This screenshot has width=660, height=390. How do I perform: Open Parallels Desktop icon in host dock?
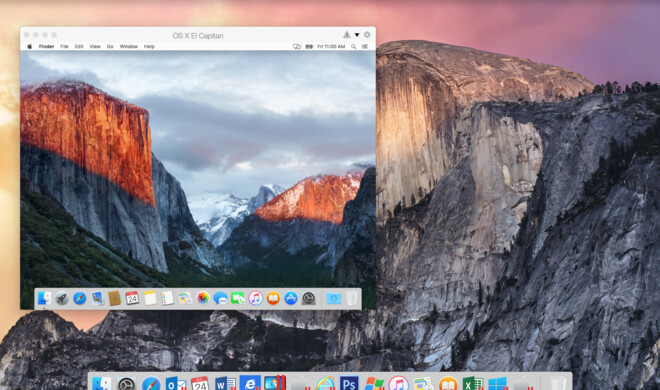pos(275,383)
